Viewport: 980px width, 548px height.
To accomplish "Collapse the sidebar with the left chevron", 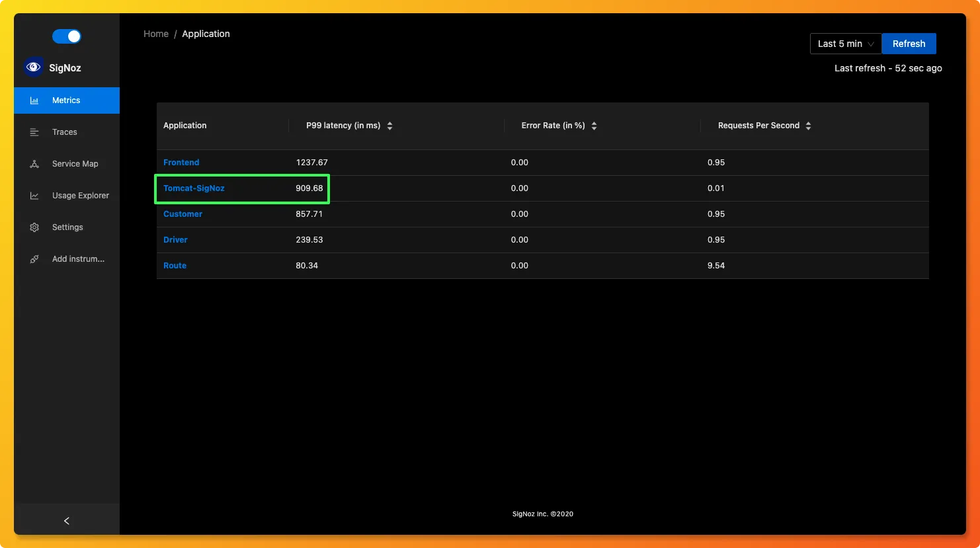I will [66, 521].
